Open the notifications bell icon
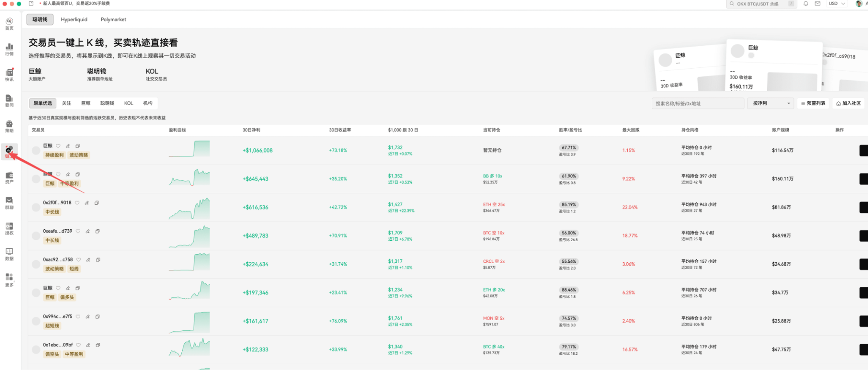Screen dimensions: 868x370 pos(806,3)
